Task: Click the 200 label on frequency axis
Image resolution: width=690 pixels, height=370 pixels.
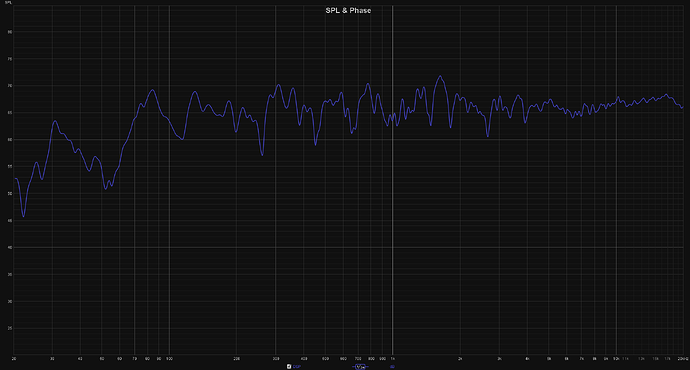Action: 237,359
